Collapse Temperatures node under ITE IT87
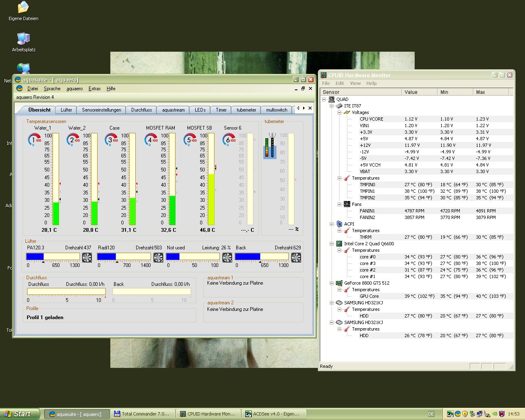 339,178
